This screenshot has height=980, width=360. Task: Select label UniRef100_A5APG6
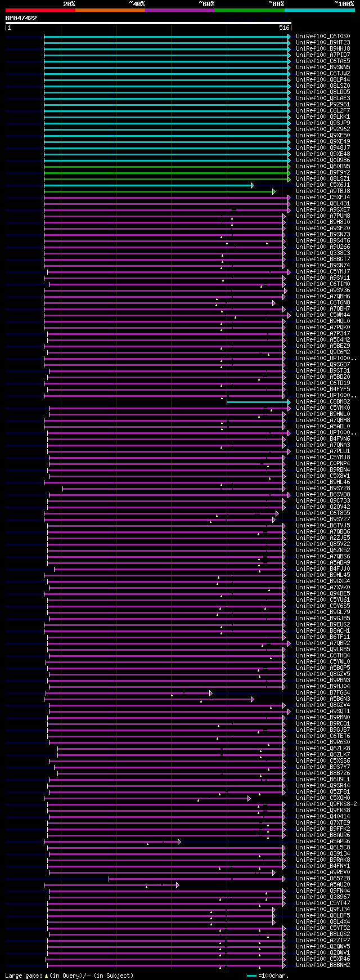click(323, 842)
